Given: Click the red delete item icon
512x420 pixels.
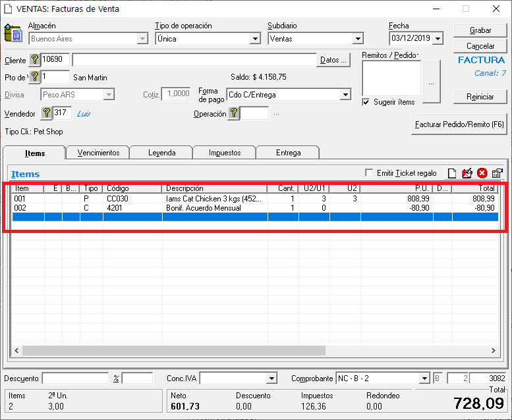Looking at the screenshot, I should tap(482, 174).
